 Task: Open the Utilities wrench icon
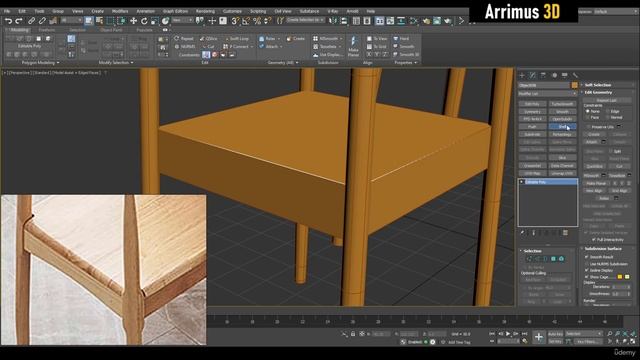coord(575,76)
